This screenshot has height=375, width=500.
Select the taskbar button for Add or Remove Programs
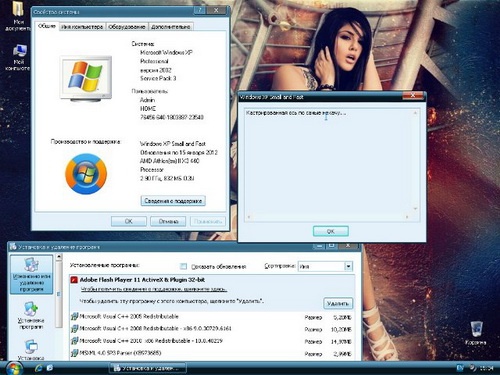click(x=148, y=368)
